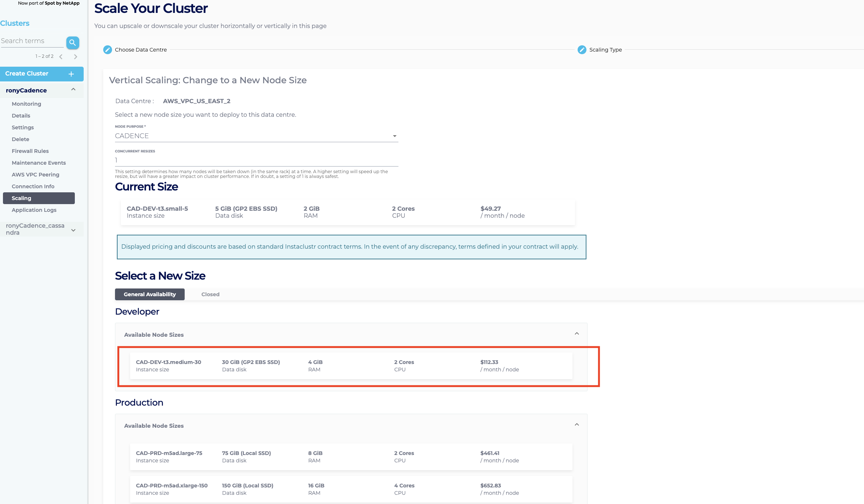The height and width of the screenshot is (504, 864).
Task: Open the Monitoring page for ronyCadence
Action: coord(27,104)
